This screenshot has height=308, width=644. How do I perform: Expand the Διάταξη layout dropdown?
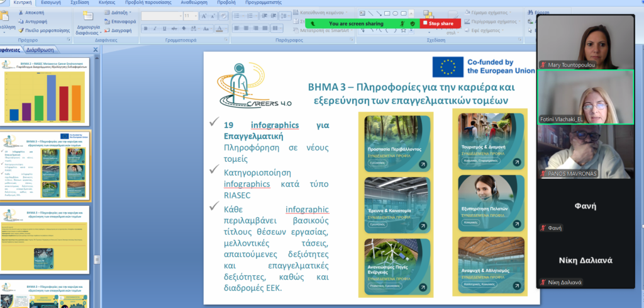tap(118, 13)
